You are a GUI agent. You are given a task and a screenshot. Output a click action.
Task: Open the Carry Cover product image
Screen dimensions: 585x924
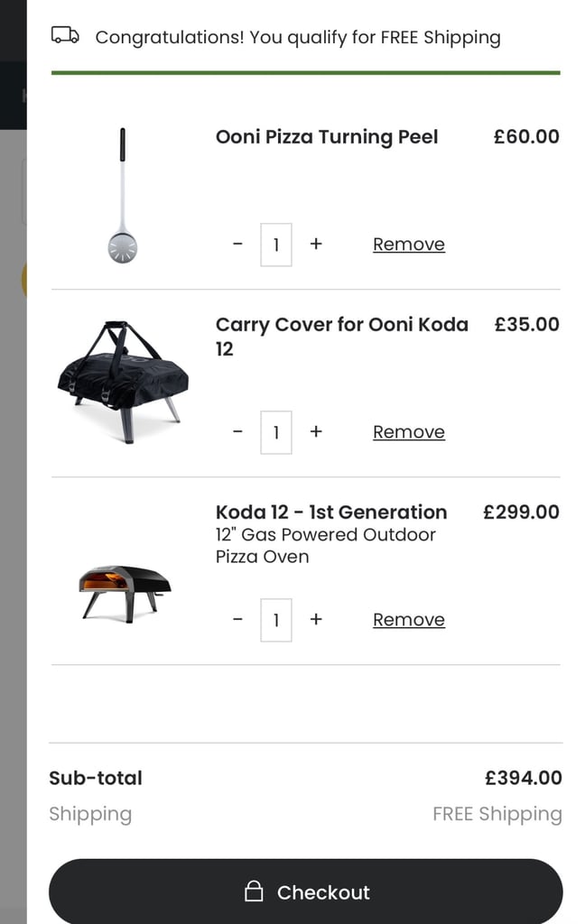point(123,382)
